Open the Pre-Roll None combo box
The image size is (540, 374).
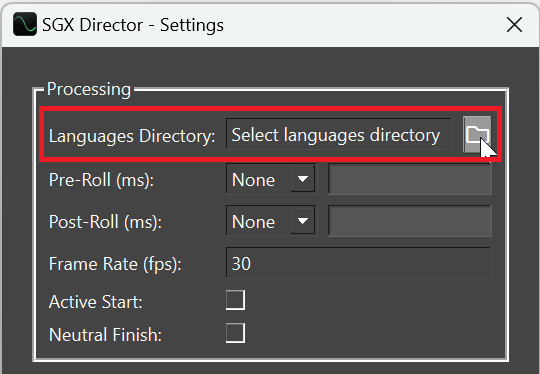(x=271, y=179)
